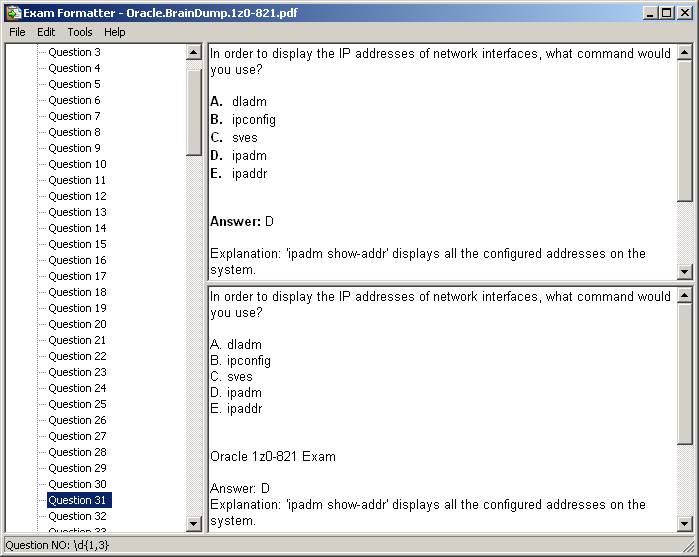Select Question 3 in the tree
This screenshot has width=699, height=557.
pyautogui.click(x=74, y=52)
